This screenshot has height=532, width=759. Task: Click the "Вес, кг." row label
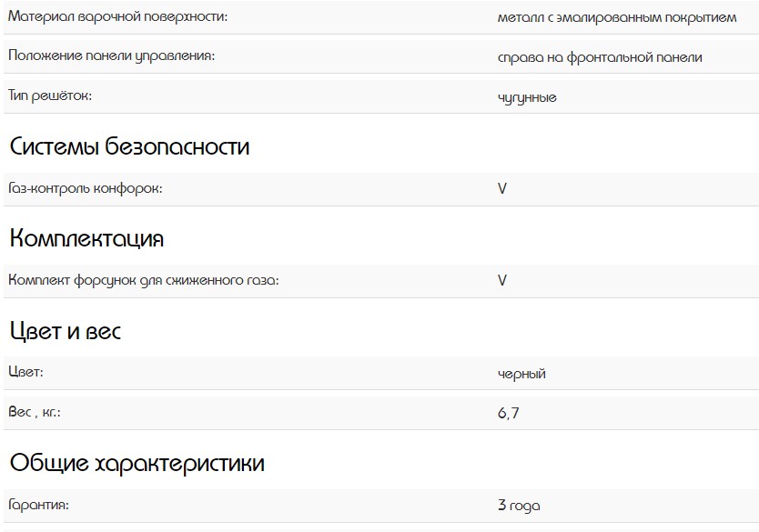pyautogui.click(x=34, y=413)
